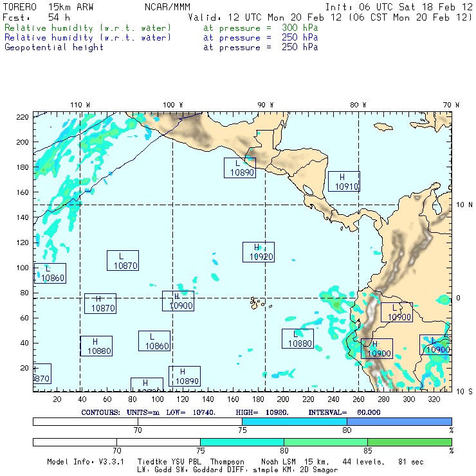Click the H 10920 high marker
The width and height of the screenshot is (476, 476).
pyautogui.click(x=258, y=252)
